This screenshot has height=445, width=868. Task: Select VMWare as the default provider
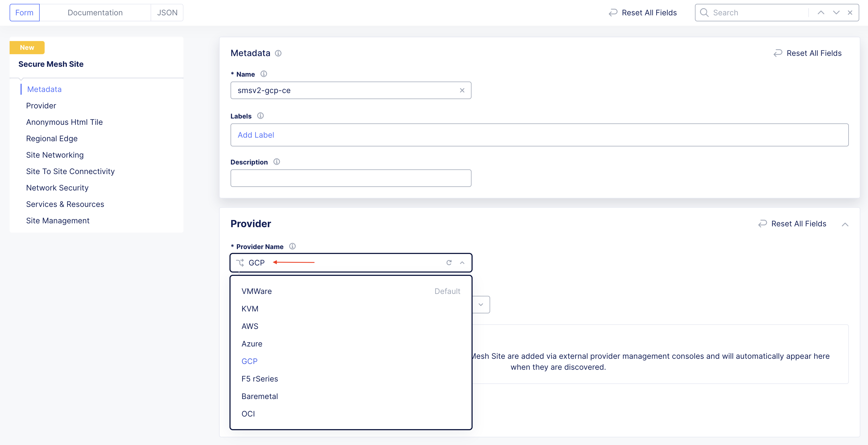[x=256, y=291]
